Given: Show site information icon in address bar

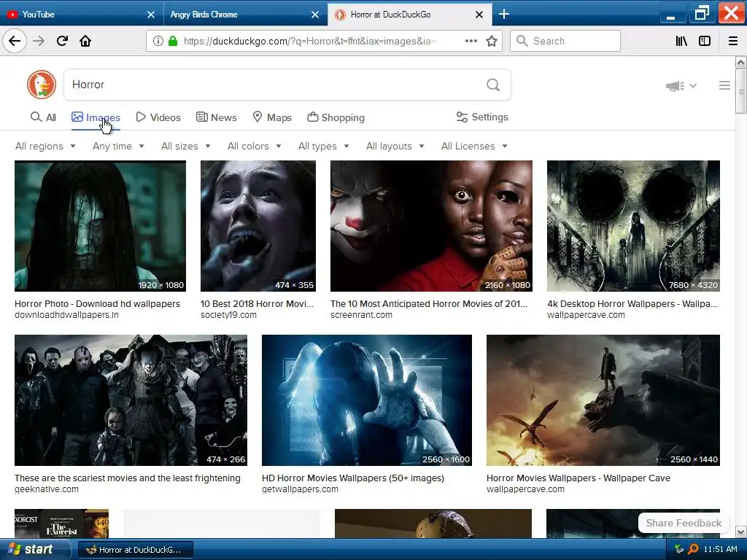Looking at the screenshot, I should click(158, 41).
